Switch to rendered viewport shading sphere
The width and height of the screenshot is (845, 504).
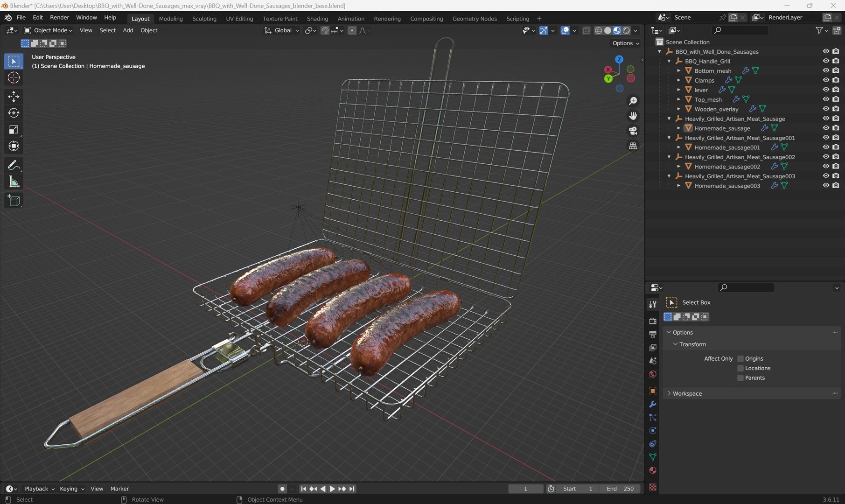[626, 30]
